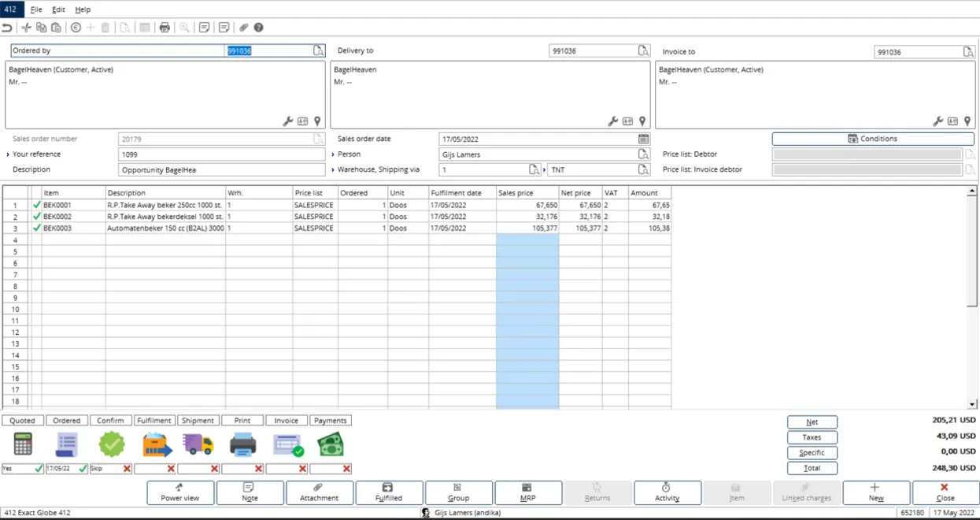
Task: Expand the Your reference field arrow
Action: [x=8, y=154]
